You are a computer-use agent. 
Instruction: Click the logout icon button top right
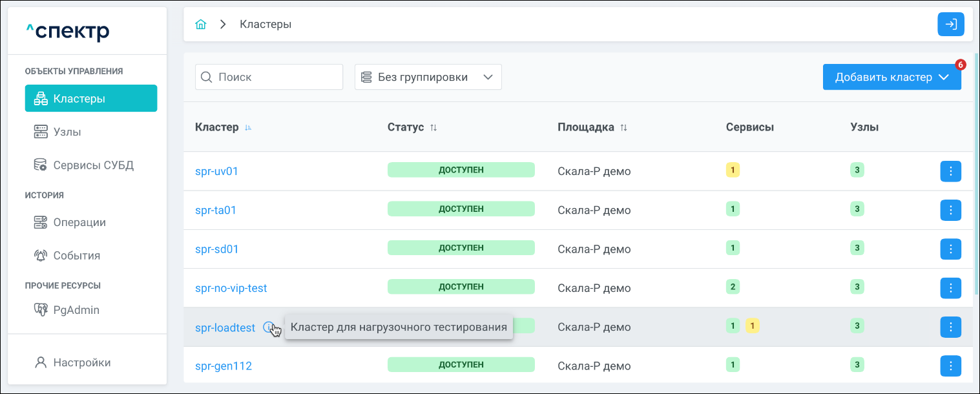pyautogui.click(x=950, y=25)
